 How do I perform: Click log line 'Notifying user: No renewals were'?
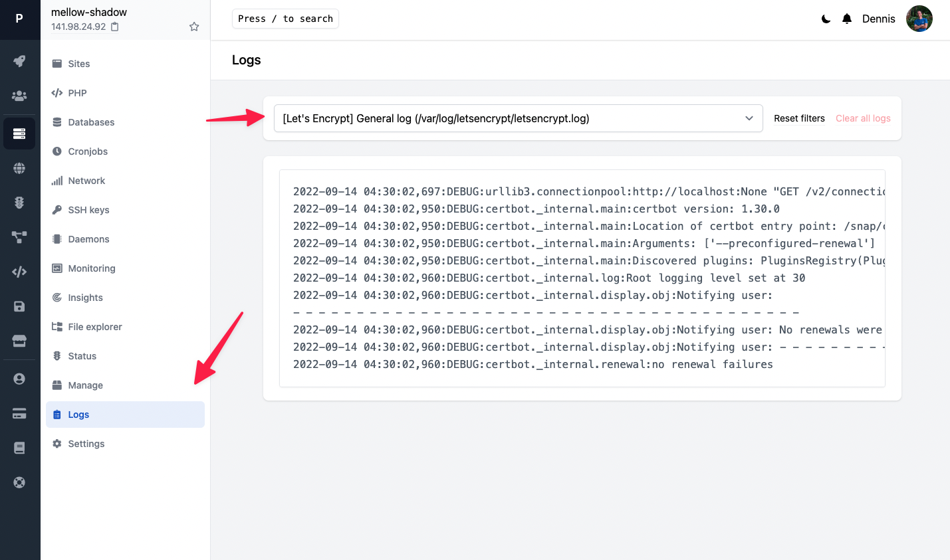[x=589, y=329]
